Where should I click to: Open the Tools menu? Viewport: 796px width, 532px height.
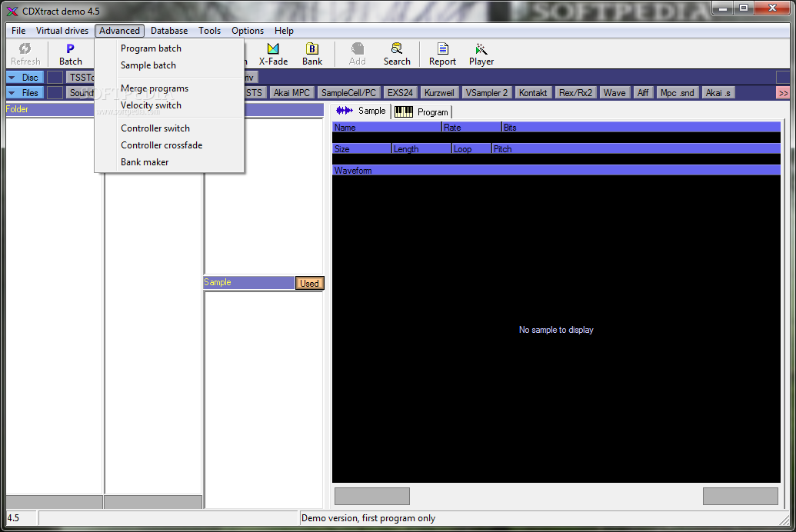click(x=210, y=31)
